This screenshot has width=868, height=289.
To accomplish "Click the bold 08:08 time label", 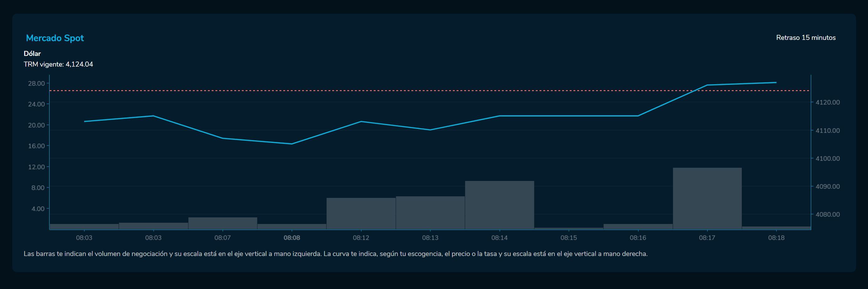I will click(x=292, y=238).
